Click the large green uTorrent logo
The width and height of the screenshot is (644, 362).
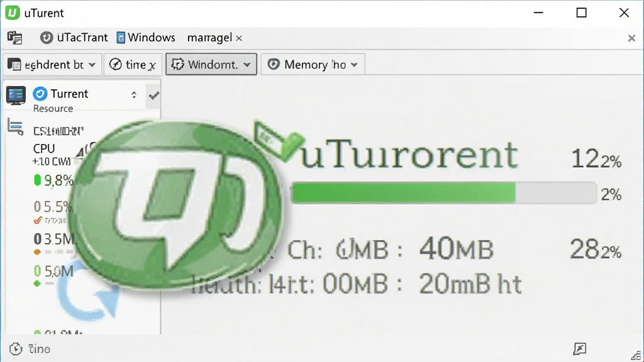pos(176,204)
